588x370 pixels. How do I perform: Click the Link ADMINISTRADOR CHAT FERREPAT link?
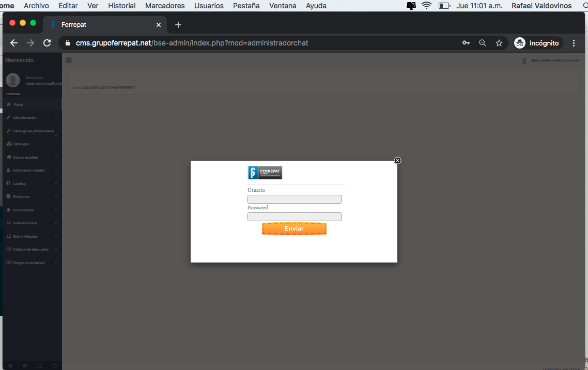coord(104,88)
